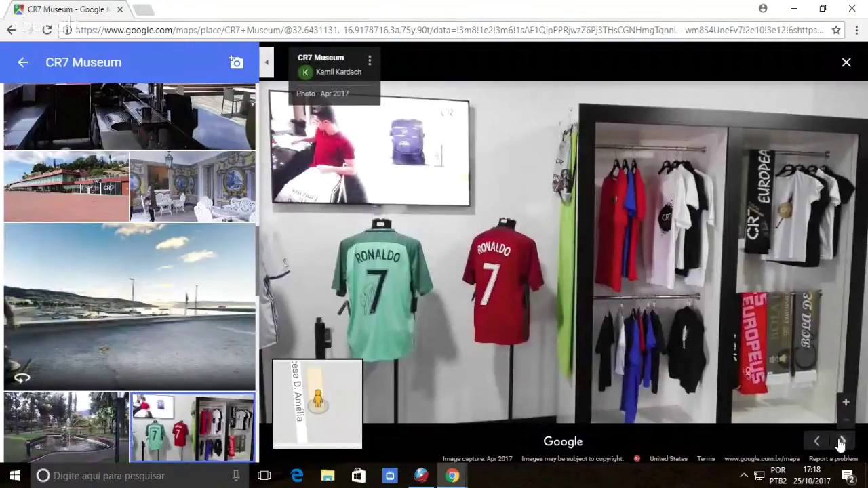Open Microsoft Store from taskbar

click(359, 476)
